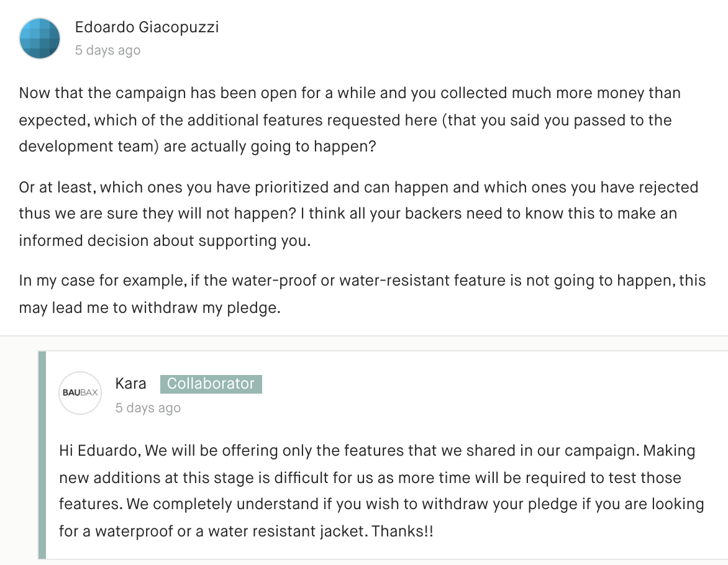Click the Collaborator badge next to Kara
Screen dimensions: 728x565
[211, 384]
